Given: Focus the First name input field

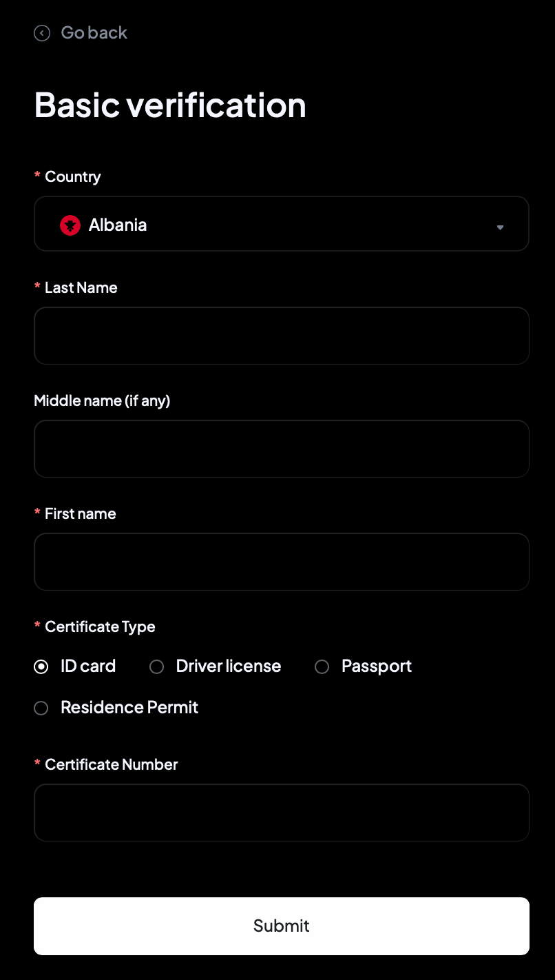Looking at the screenshot, I should 281,562.
